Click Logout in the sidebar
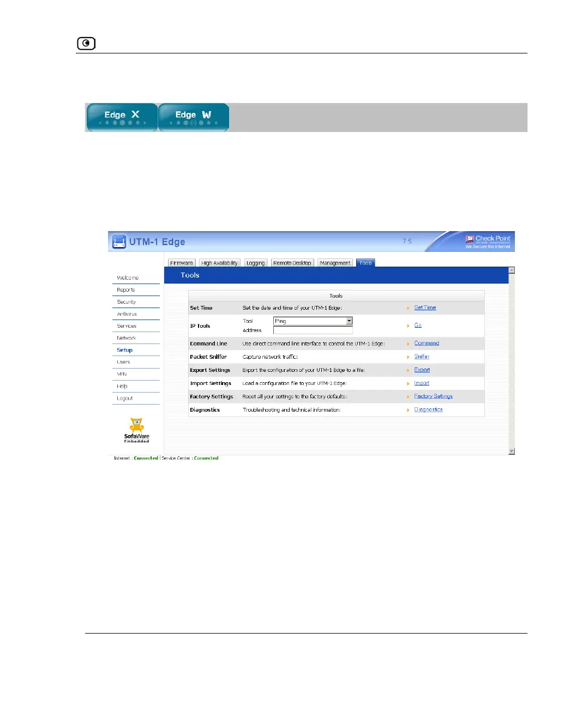The height and width of the screenshot is (711, 588). (125, 398)
